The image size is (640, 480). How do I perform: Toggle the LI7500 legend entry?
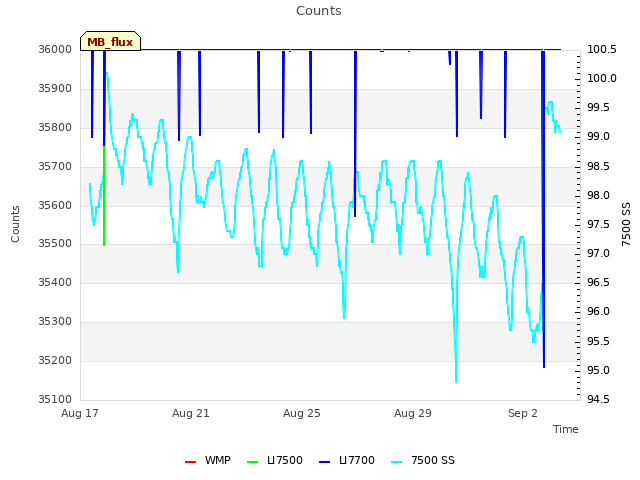tap(275, 460)
